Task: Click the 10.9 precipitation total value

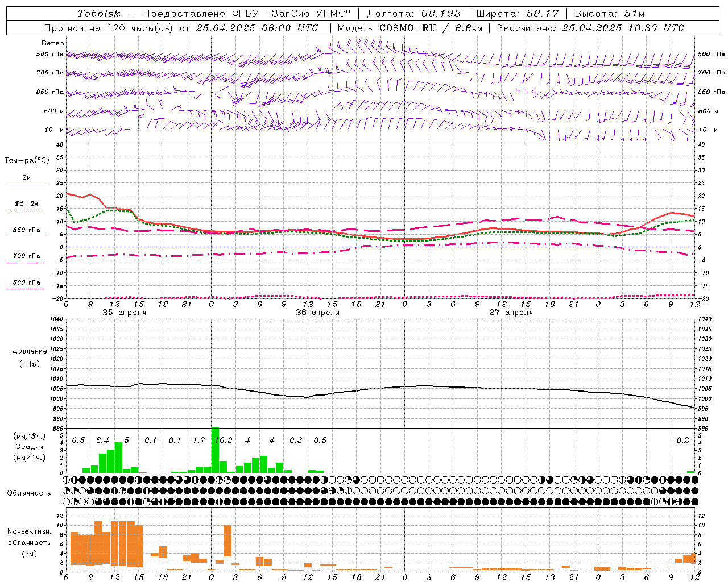Action: [x=223, y=440]
